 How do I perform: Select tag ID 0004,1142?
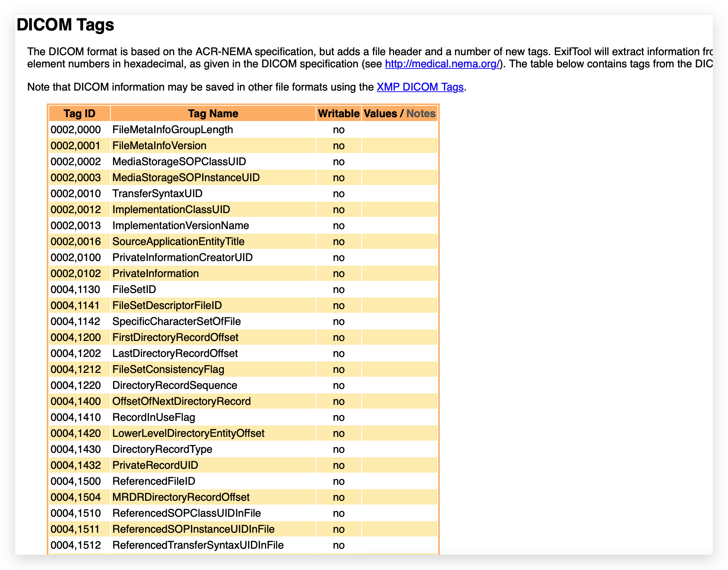tap(75, 322)
